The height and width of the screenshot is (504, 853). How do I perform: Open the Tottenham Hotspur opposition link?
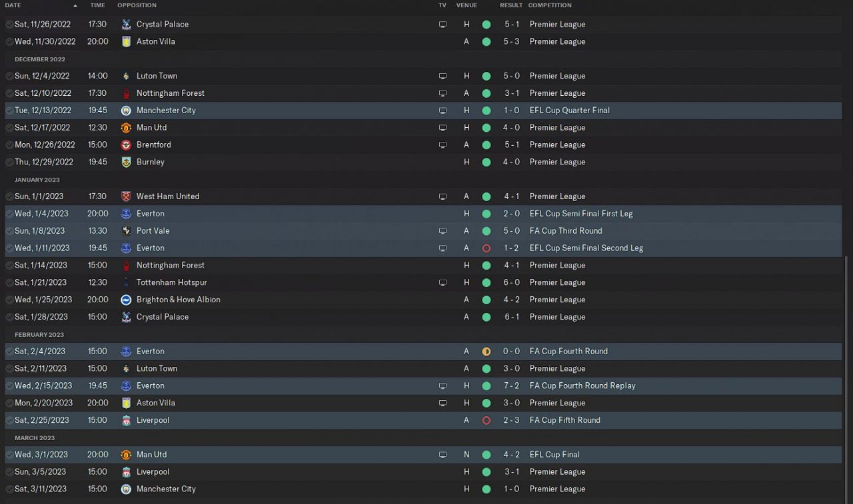click(x=171, y=282)
